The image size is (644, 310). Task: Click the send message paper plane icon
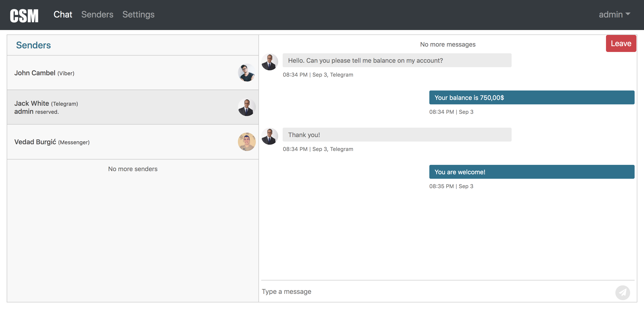click(623, 293)
